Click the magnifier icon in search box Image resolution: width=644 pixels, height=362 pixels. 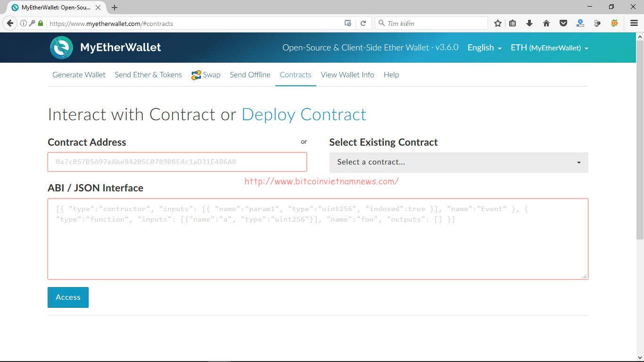(381, 23)
